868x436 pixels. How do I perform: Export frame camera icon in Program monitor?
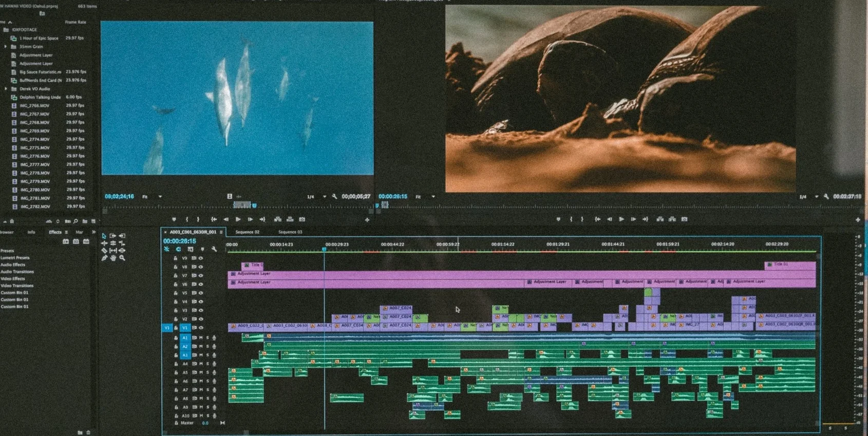(685, 219)
